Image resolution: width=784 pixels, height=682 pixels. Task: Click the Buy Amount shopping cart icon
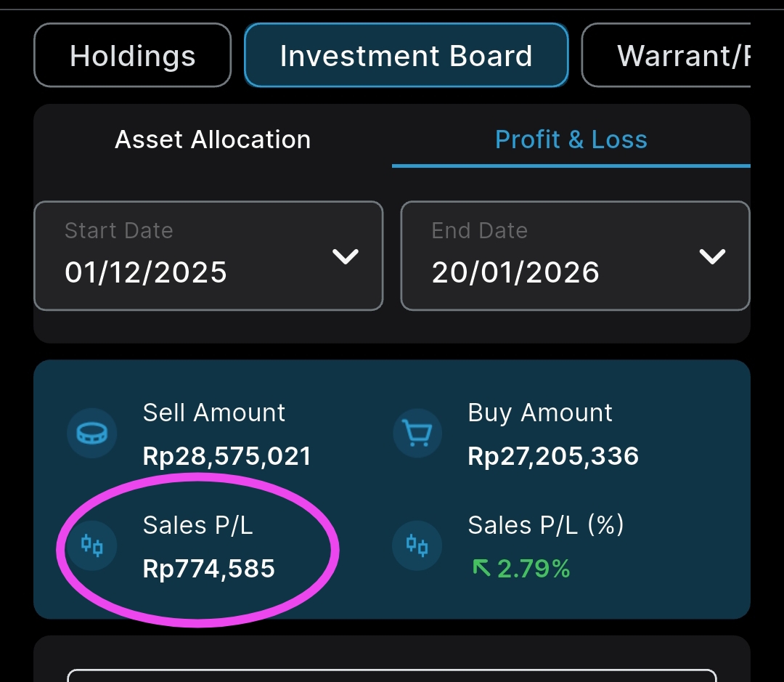click(417, 434)
